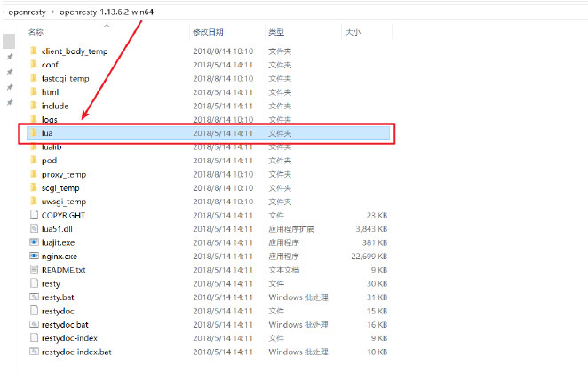The height and width of the screenshot is (372, 588).
Task: Select the proxy_temp folder name
Action: [64, 174]
